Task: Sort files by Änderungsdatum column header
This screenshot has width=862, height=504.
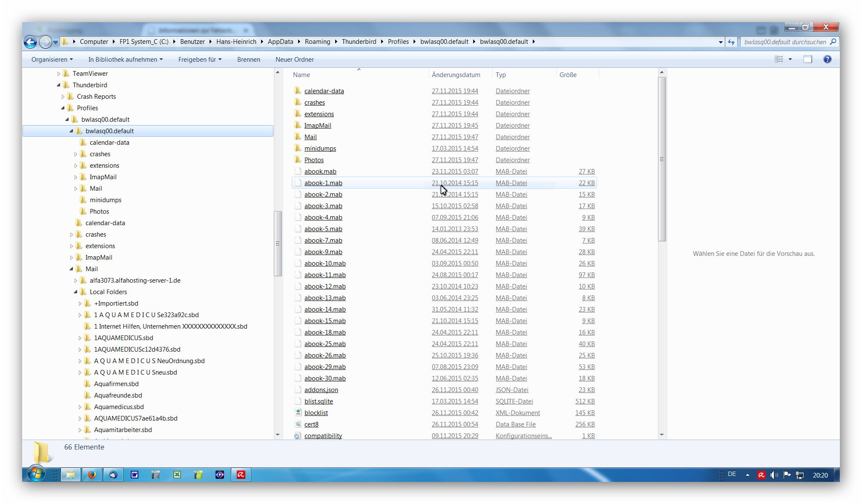Action: pyautogui.click(x=456, y=75)
